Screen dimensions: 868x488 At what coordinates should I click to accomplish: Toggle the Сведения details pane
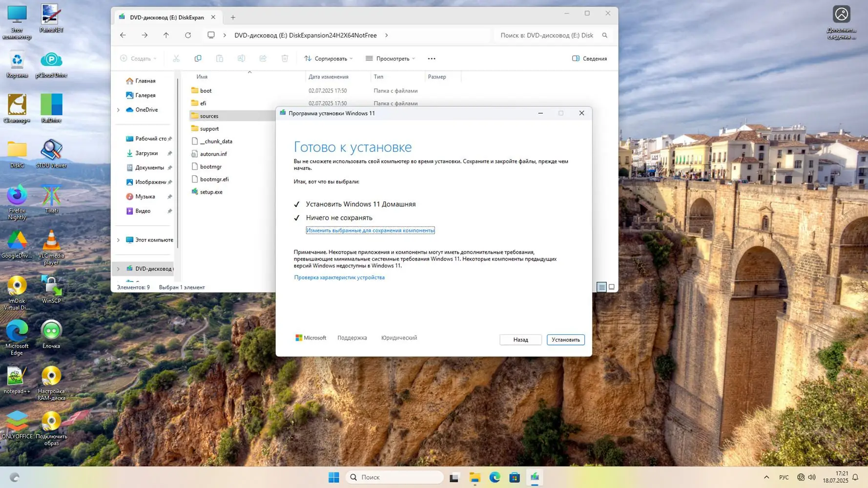(589, 59)
